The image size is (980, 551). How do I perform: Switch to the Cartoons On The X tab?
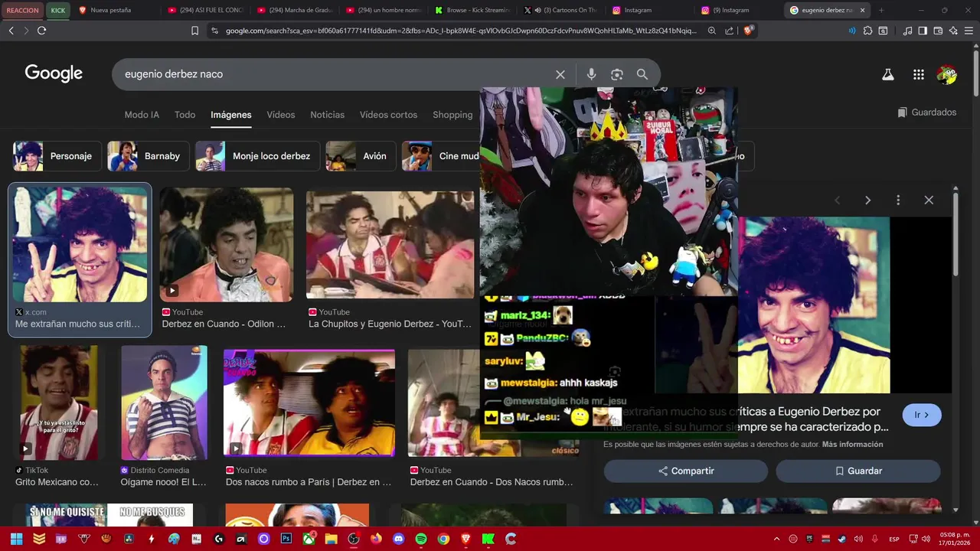(x=561, y=10)
